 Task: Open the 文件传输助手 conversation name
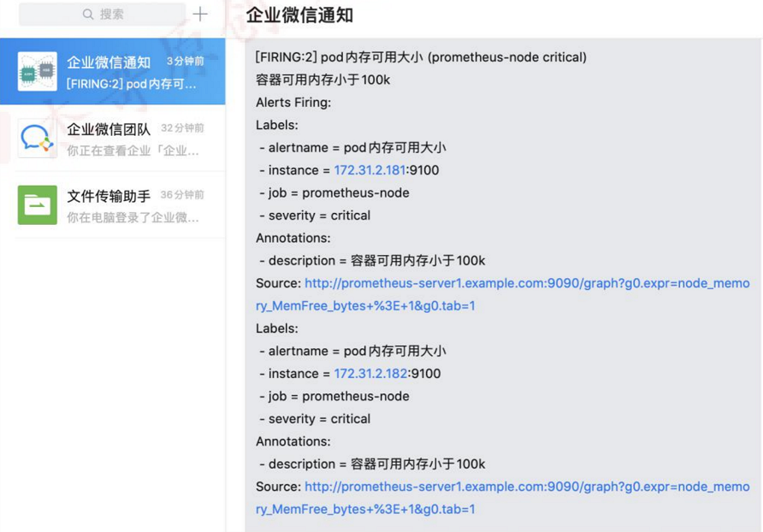pos(109,196)
